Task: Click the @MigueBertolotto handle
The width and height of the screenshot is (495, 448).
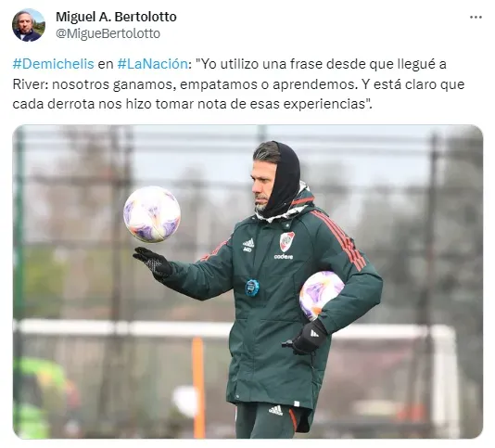Action: pyautogui.click(x=108, y=33)
